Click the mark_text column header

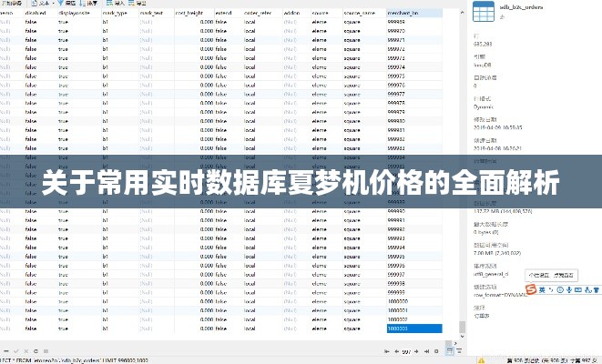click(x=152, y=15)
